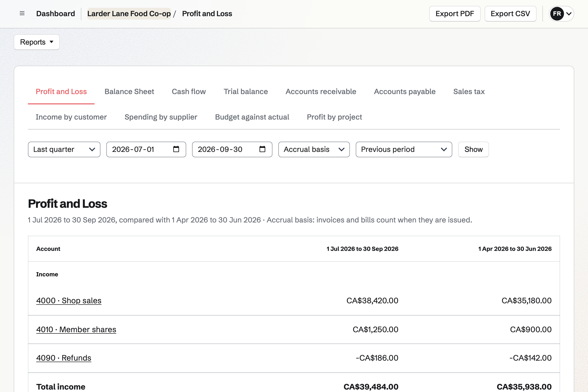The width and height of the screenshot is (588, 392).
Task: Open the 4000 · Shop sales account
Action: [69, 301]
